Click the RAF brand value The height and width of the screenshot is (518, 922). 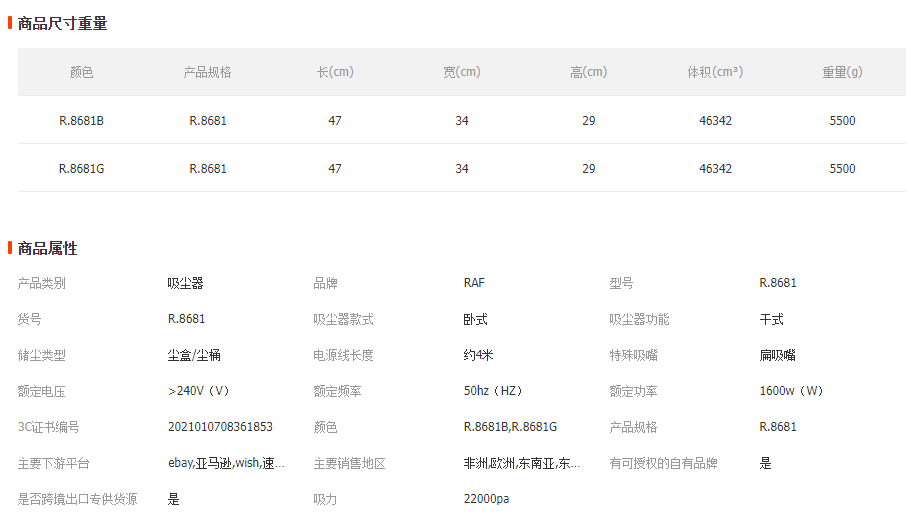tap(474, 283)
